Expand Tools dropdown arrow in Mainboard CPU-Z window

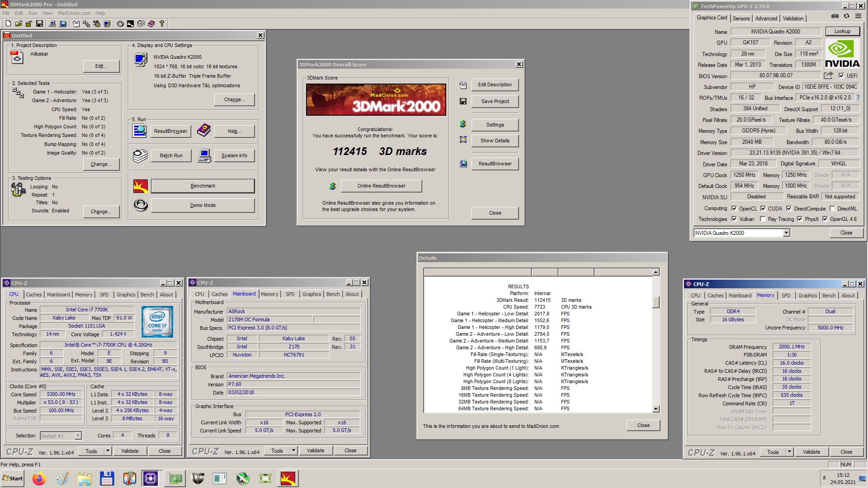pos(293,450)
